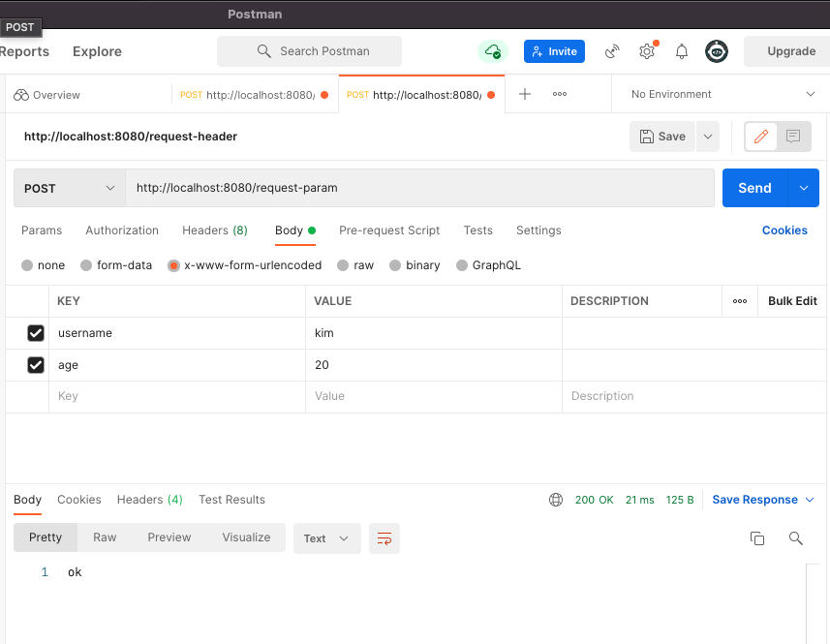The height and width of the screenshot is (644, 830).
Task: Expand the Save options dropdown arrow
Action: click(708, 137)
